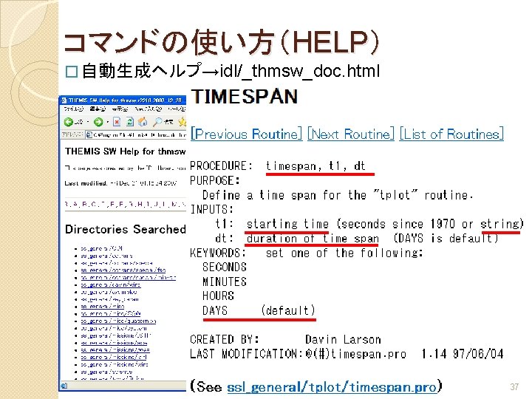Open the ツール (Tools) menu
532x399 pixels.
[x=177, y=109]
